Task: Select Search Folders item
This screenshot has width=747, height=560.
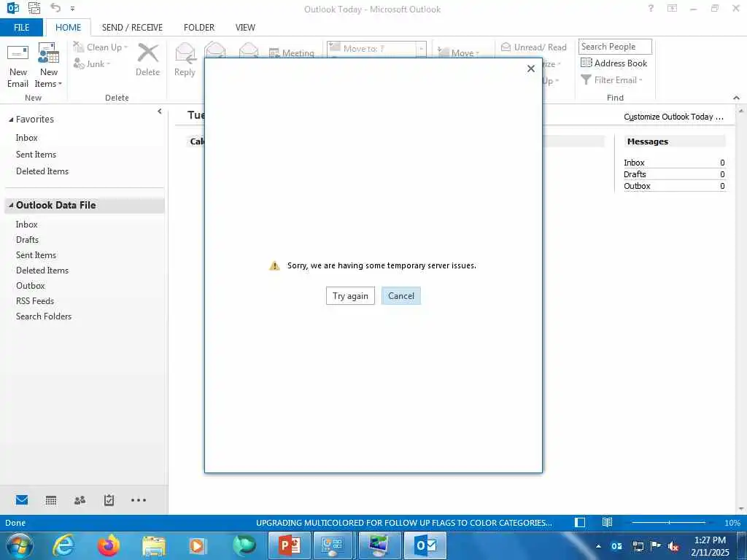Action: click(44, 316)
